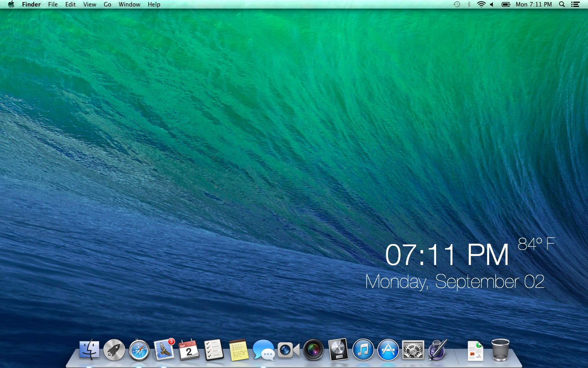Open the Window menu
This screenshot has height=368, width=588.
point(129,4)
